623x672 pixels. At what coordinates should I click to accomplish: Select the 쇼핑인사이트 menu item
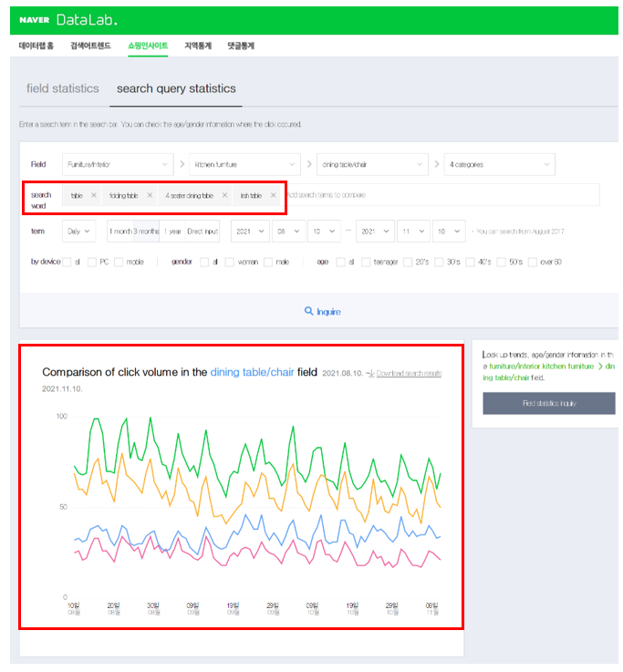[x=148, y=46]
